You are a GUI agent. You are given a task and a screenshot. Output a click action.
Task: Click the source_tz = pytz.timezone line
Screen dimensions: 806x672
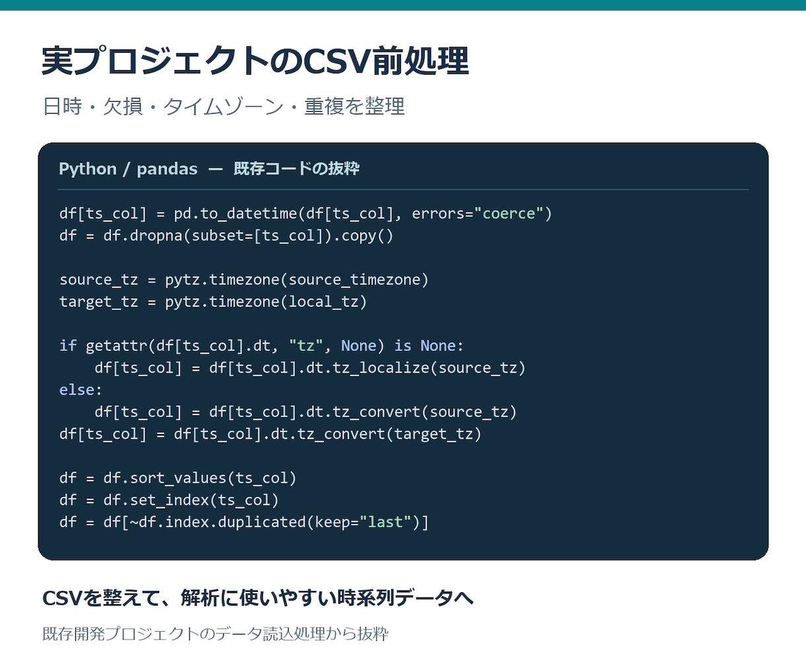point(244,280)
